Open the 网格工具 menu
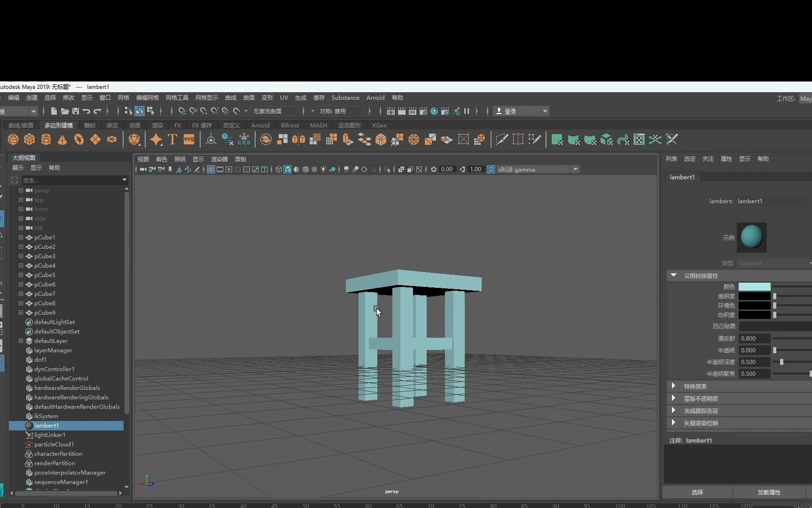The image size is (812, 508). pos(177,98)
